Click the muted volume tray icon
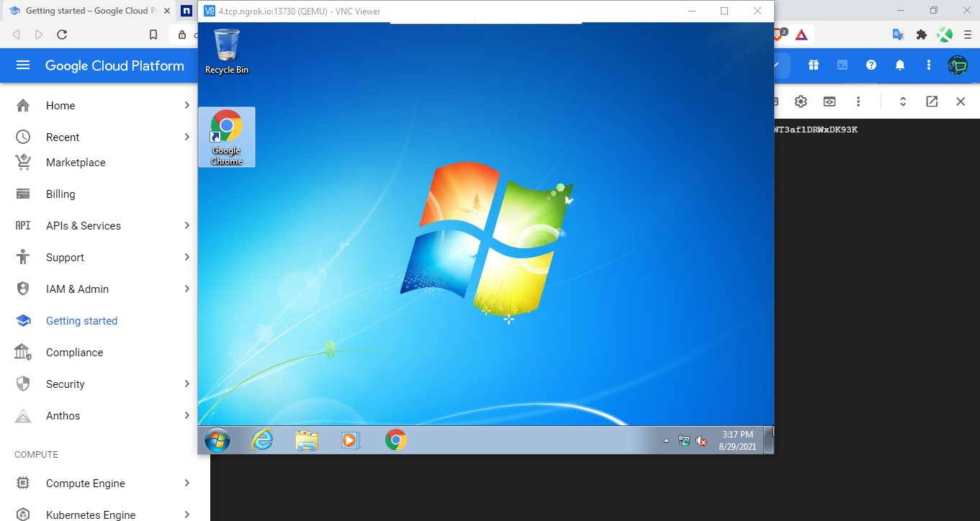The height and width of the screenshot is (521, 980). (701, 440)
